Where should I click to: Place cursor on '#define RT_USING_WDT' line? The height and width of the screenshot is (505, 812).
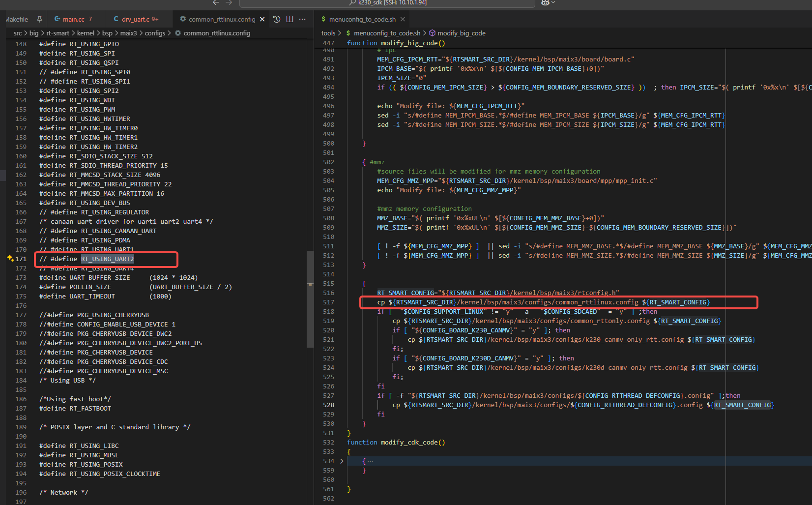pos(77,100)
